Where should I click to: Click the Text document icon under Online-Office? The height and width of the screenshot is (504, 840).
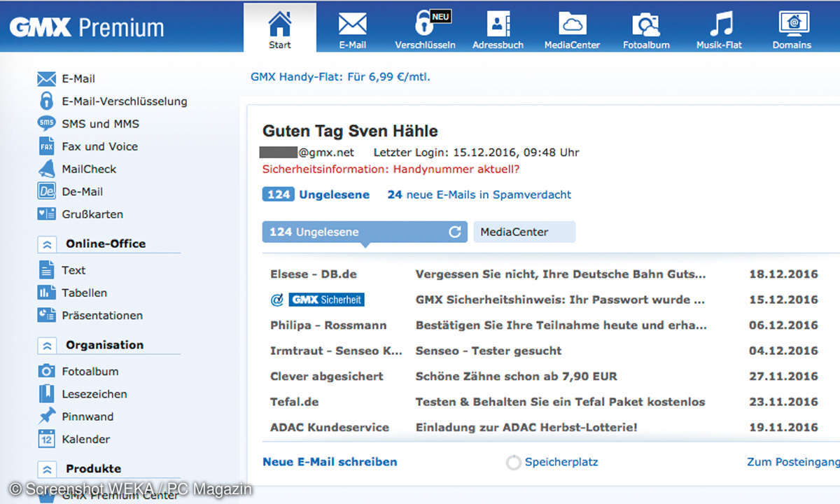[x=46, y=270]
